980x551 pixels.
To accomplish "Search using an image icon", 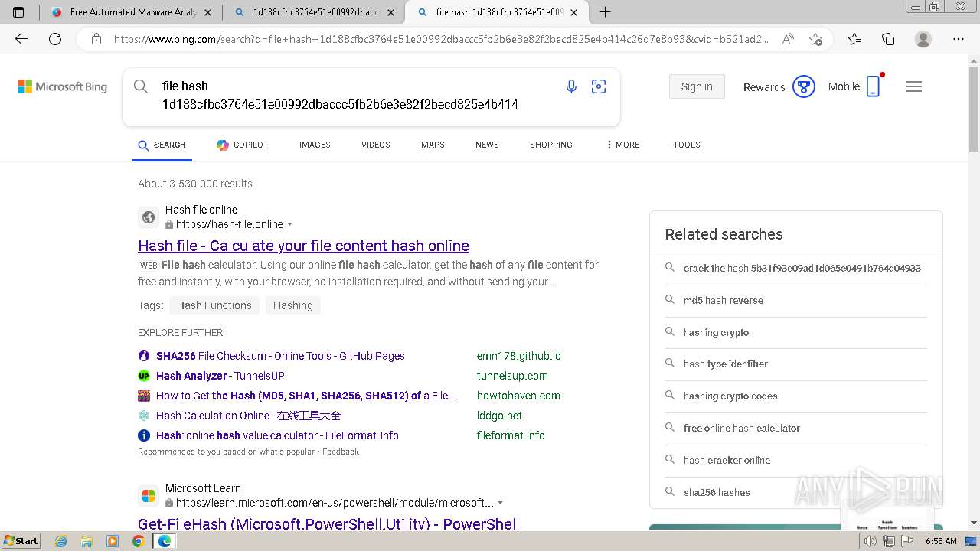I will coord(599,86).
